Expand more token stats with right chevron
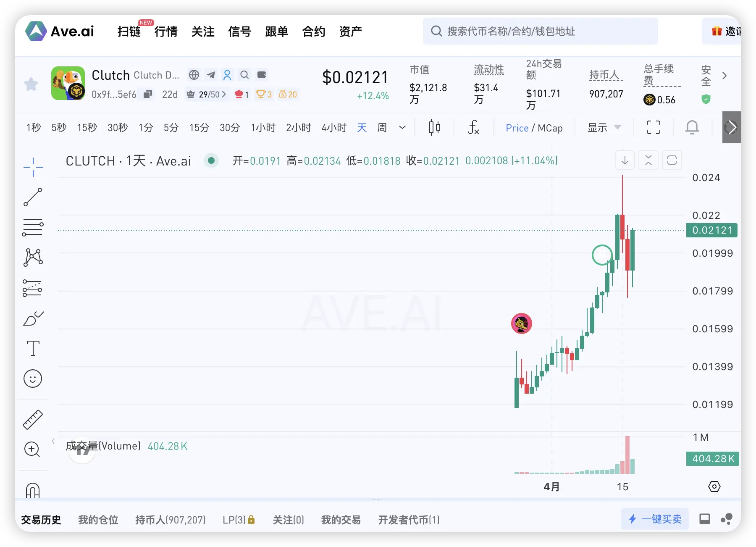This screenshot has width=756, height=547. tap(724, 76)
